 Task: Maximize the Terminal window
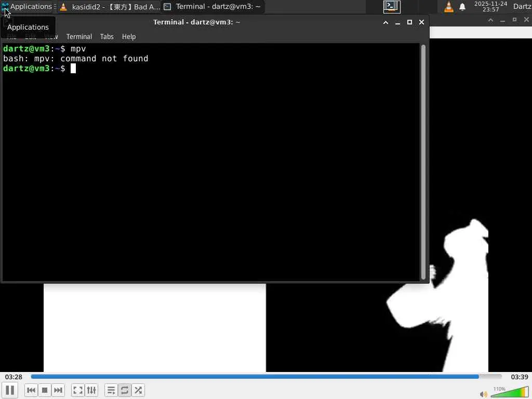[409, 22]
